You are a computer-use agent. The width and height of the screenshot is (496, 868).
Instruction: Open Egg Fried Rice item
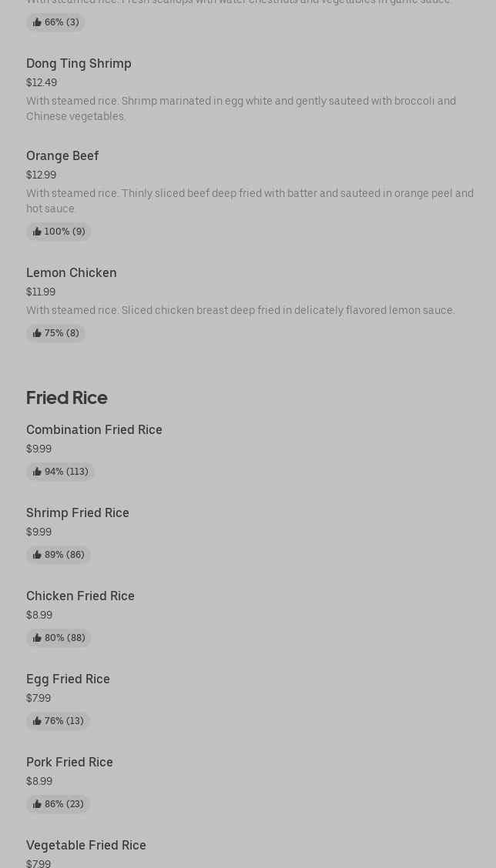coord(68,679)
